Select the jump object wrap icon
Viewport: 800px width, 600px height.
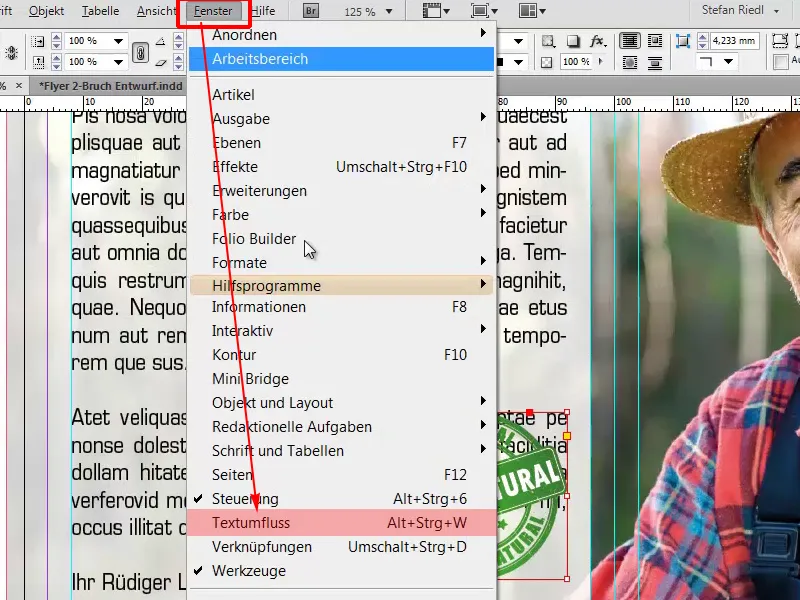[655, 63]
